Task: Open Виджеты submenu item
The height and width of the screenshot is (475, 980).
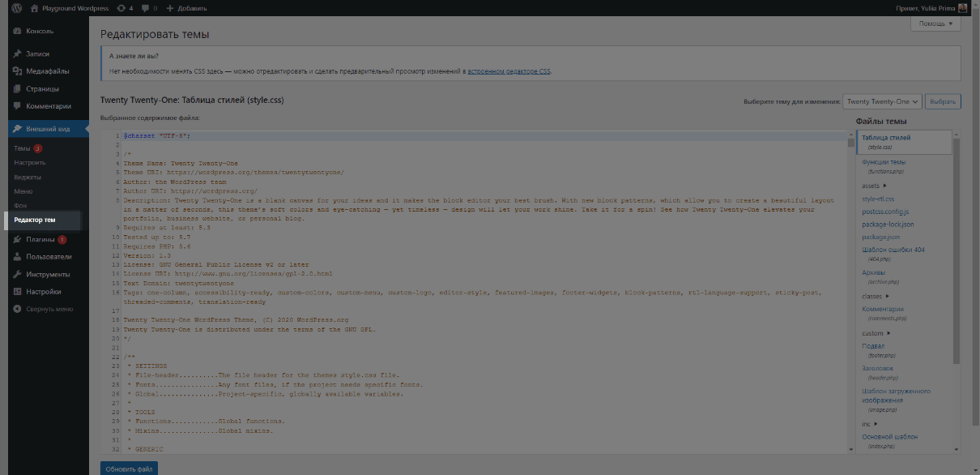Action: (x=28, y=177)
